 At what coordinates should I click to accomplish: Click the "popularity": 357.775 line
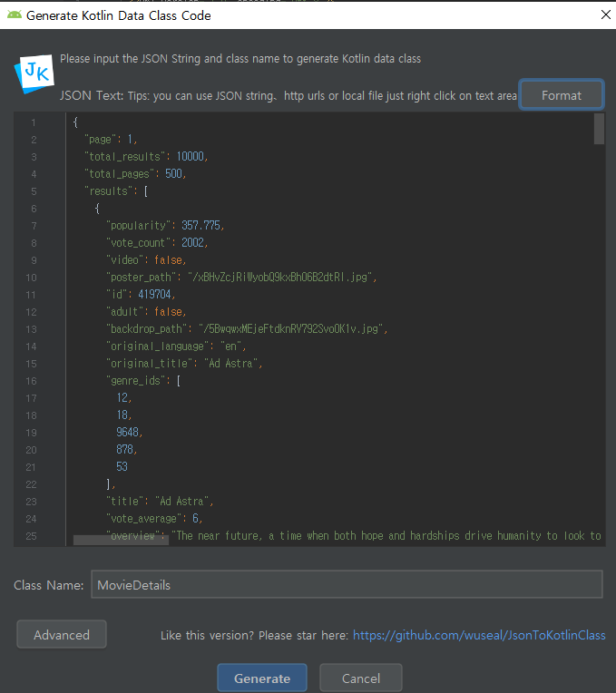coord(165,225)
